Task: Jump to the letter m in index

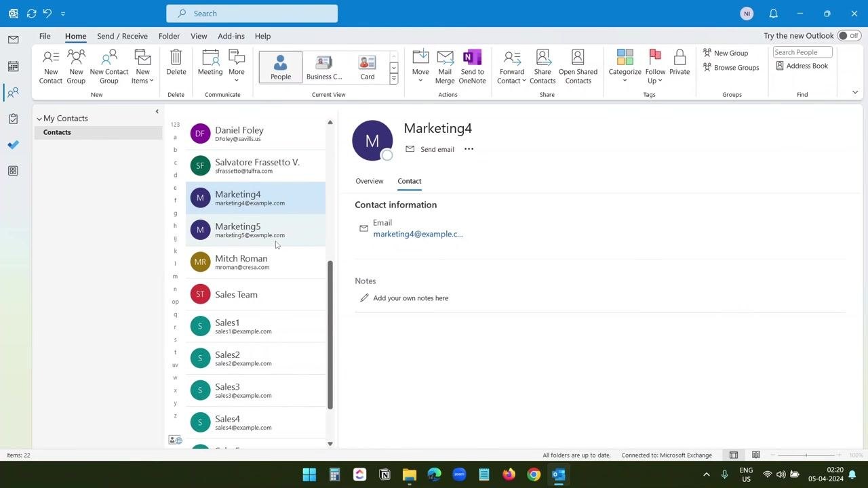Action: point(175,277)
